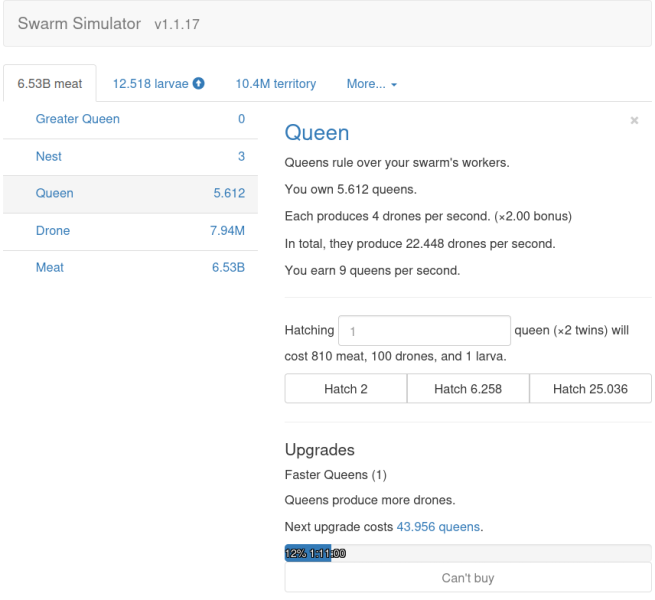Click the Hatch 6.258 button
The width and height of the screenshot is (655, 600).
tap(468, 389)
